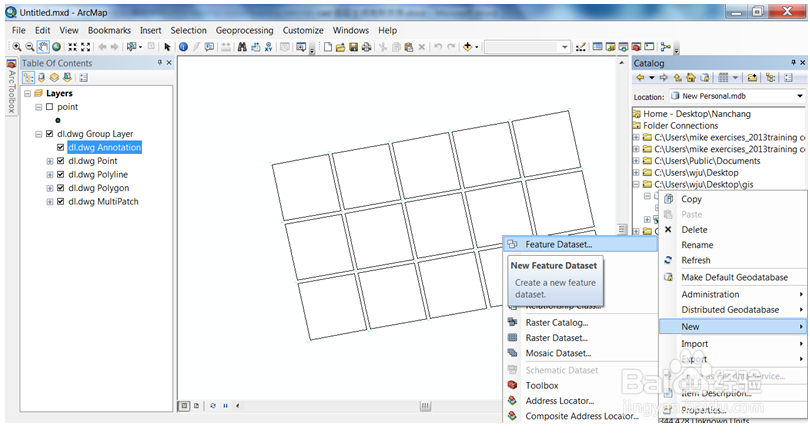Screen dimensions: 810x435
Task: Open the Customize menu
Action: (x=303, y=30)
